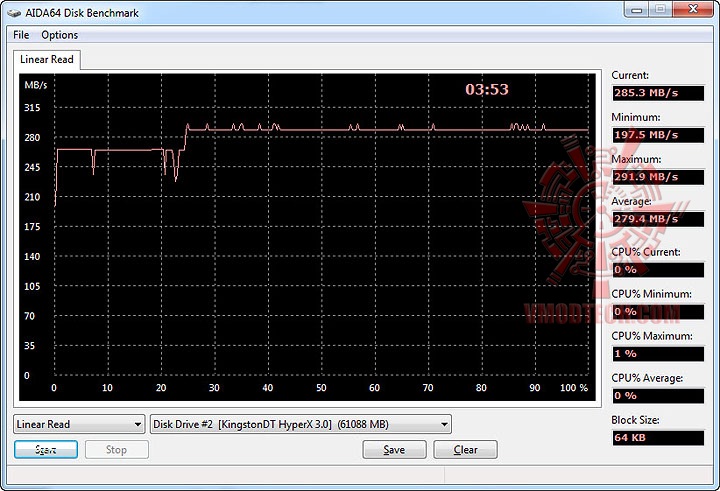720x491 pixels.
Task: Open the Options menu
Action: [x=60, y=35]
